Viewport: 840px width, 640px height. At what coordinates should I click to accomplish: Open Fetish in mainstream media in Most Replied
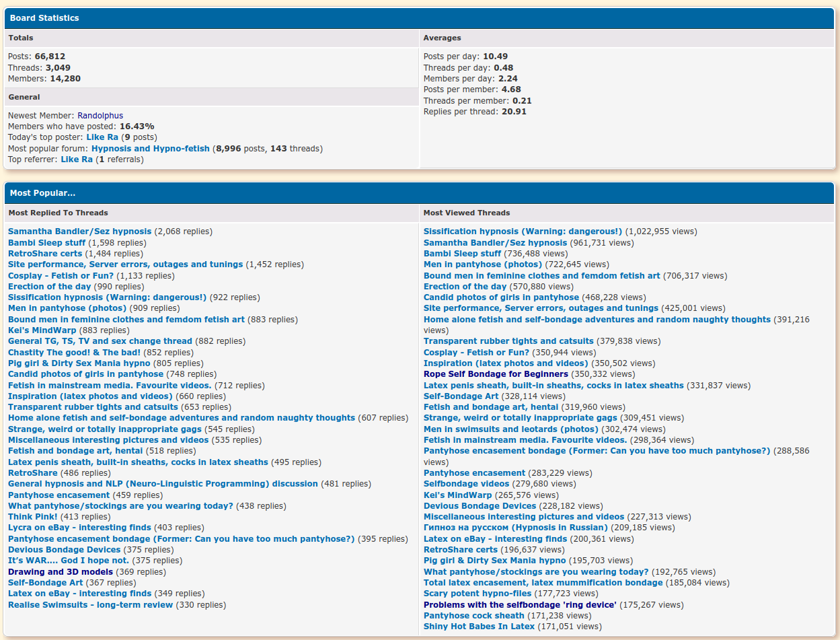[x=110, y=386]
